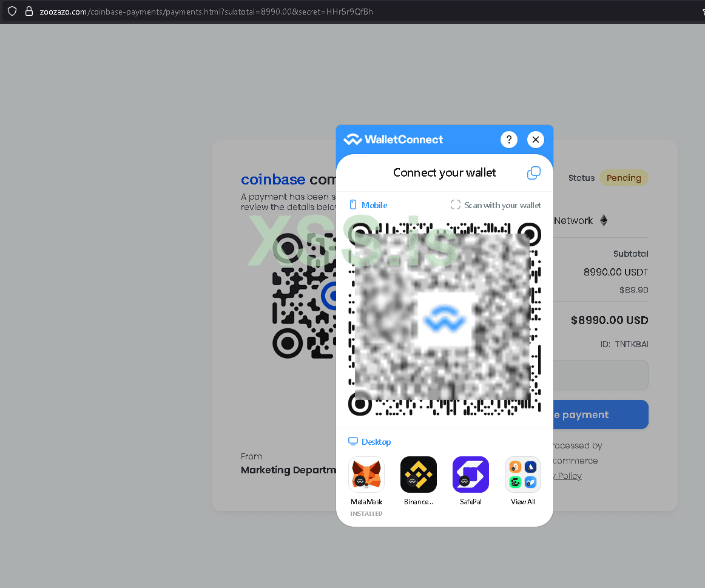Click the WalletConnect QR code
Viewport: 705px width, 588px height.
445,319
